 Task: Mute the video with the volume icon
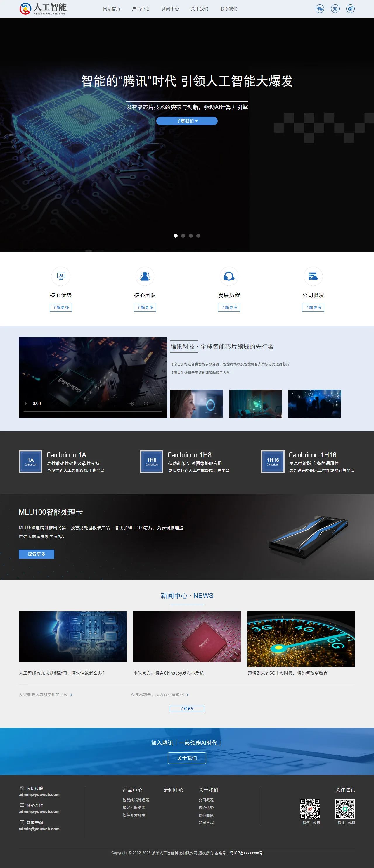coord(132,403)
